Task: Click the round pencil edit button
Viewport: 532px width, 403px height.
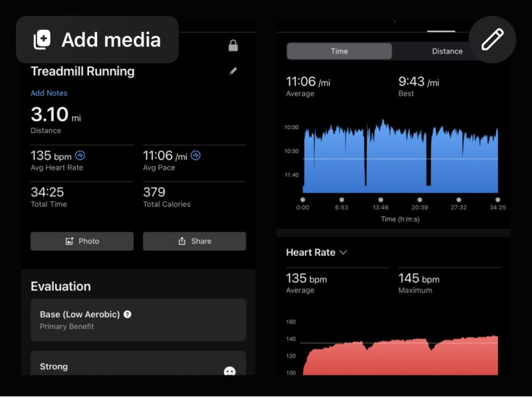Action: (492, 40)
